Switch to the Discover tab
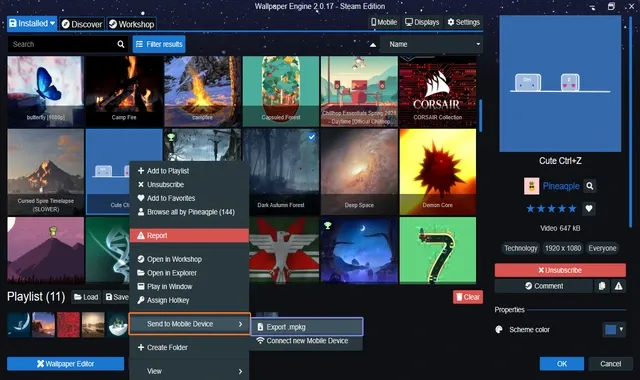Screen dimensions: 640x380 pos(82,24)
